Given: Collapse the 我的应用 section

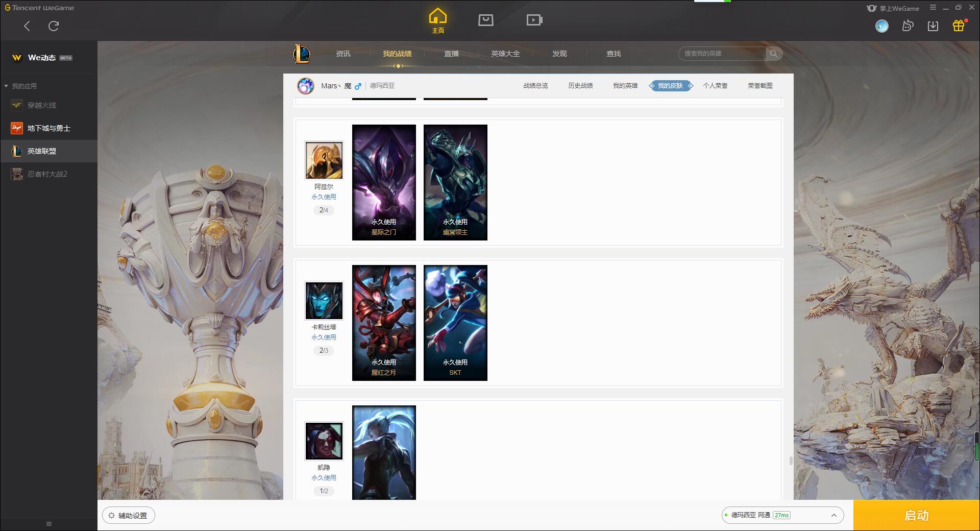Looking at the screenshot, I should coord(6,86).
